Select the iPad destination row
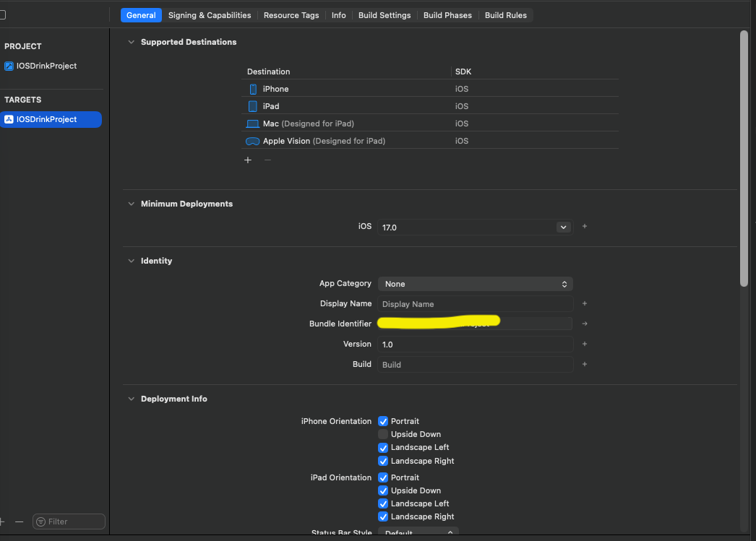The width and height of the screenshot is (756, 541). (x=429, y=106)
